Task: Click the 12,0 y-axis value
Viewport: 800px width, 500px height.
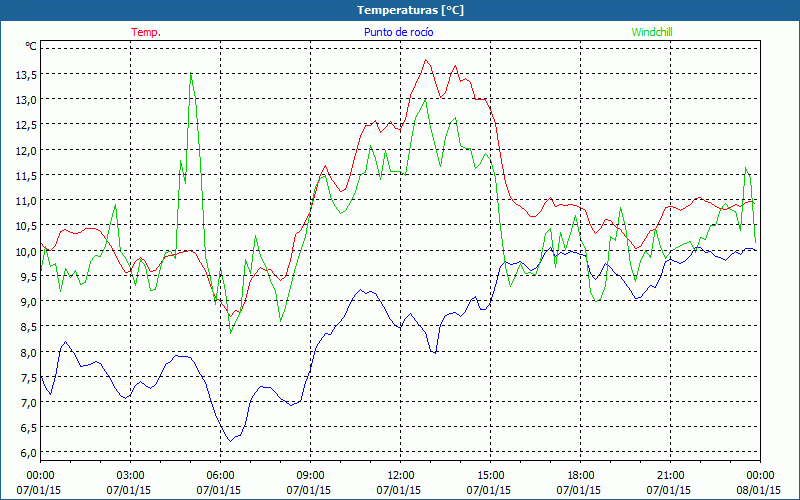Action: coord(24,150)
